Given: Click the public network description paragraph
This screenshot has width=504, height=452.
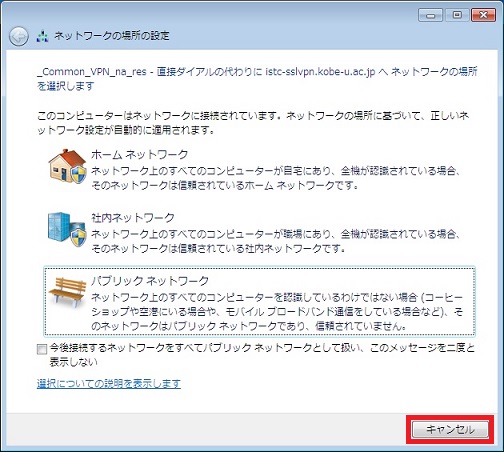Looking at the screenshot, I should pyautogui.click(x=277, y=312).
